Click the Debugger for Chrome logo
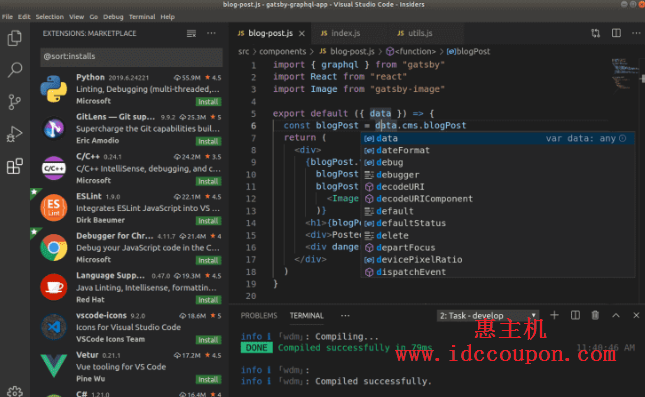Image resolution: width=645 pixels, height=397 pixels. 54,248
